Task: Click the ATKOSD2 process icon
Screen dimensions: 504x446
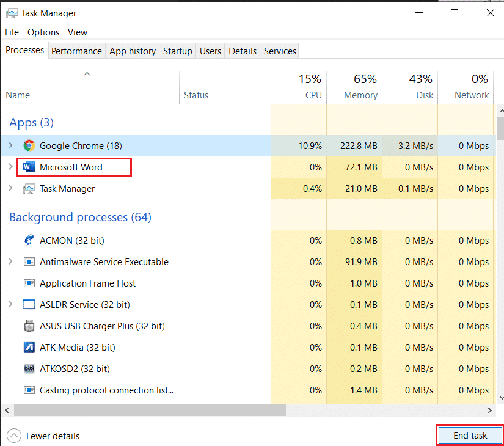Action: tap(29, 369)
